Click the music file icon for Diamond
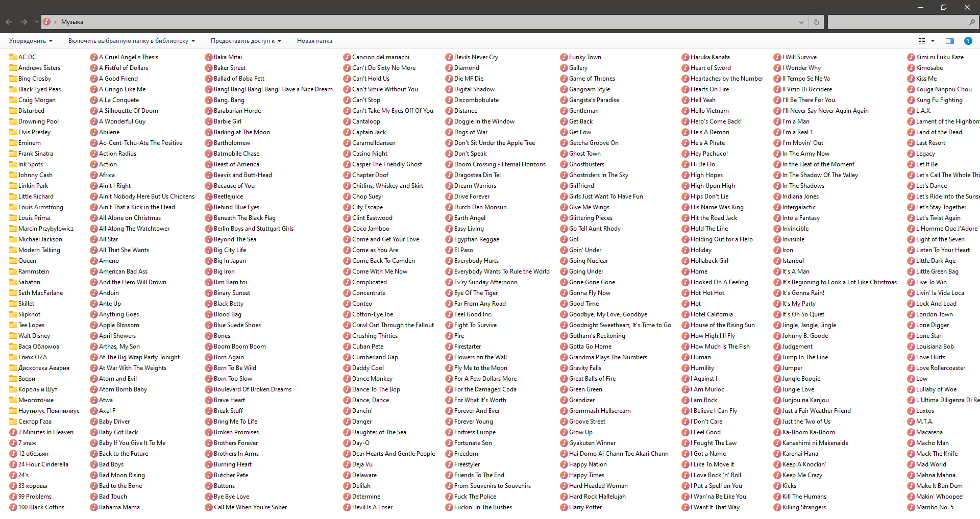980x519 pixels. pos(449,68)
